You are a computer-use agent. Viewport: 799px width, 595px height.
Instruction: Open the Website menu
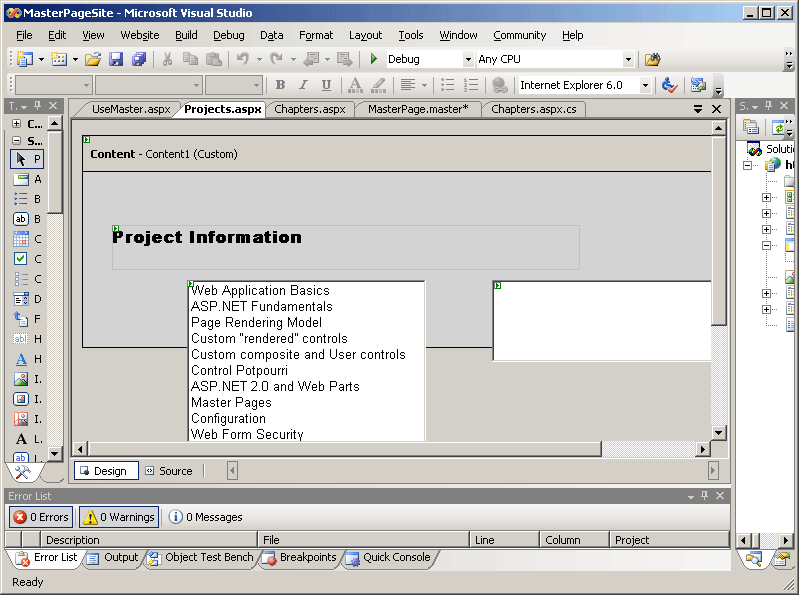coord(140,35)
